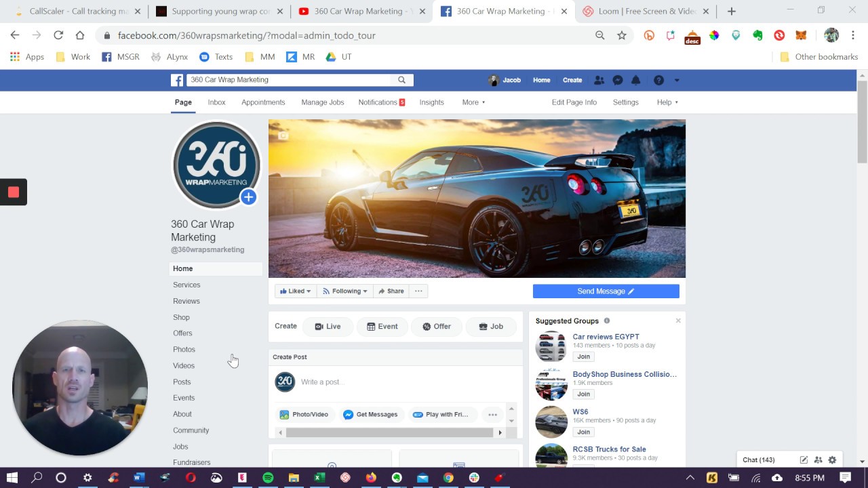Open page Notifications tab

[381, 102]
